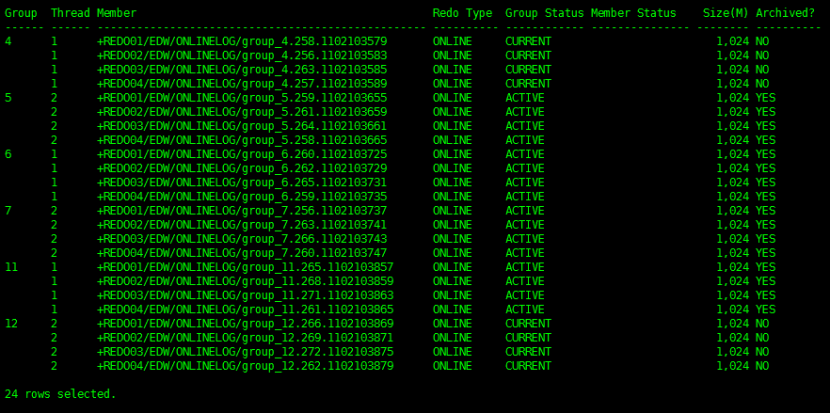830x413 pixels.
Task: Click member path group_7.260.1102103747
Action: tap(242, 253)
